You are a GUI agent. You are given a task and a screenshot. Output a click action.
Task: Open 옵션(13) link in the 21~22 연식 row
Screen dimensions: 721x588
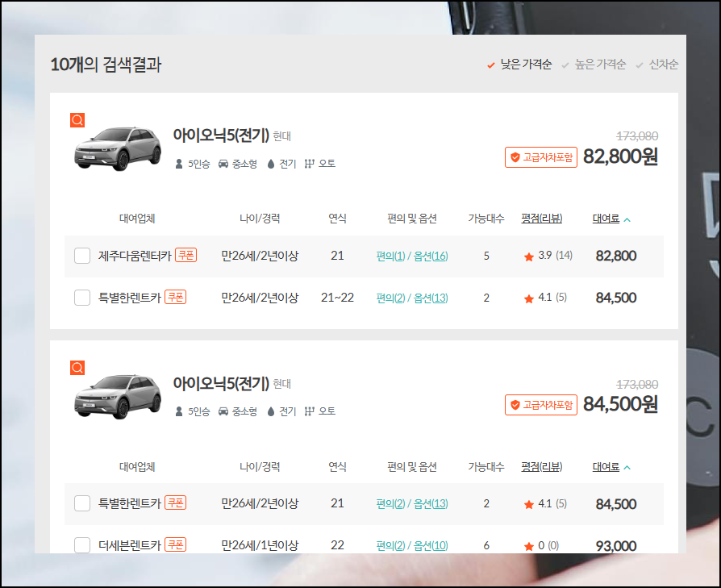[x=431, y=298]
